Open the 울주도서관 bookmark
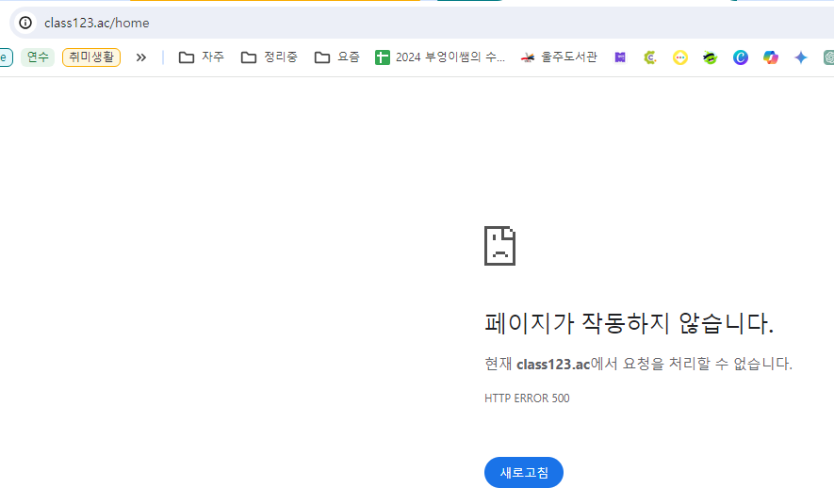834x504 pixels. pyautogui.click(x=559, y=57)
